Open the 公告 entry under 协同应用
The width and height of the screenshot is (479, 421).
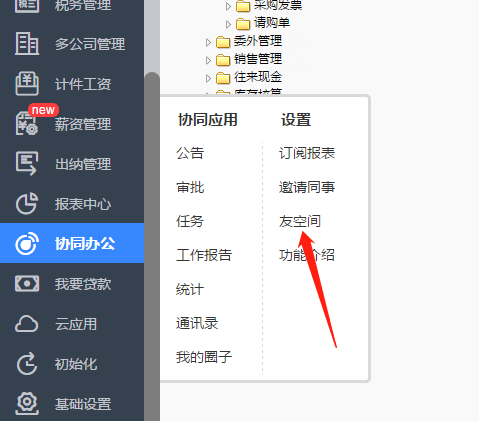tap(190, 153)
